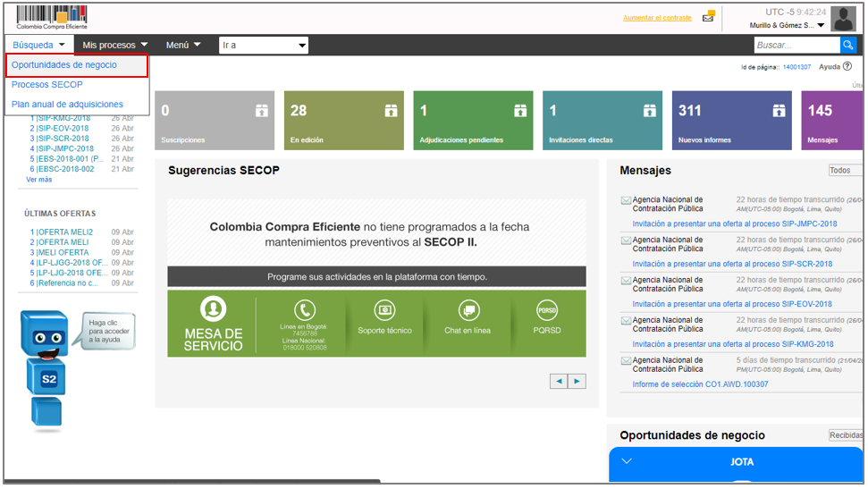Open invitation link for process SIP-KMG-2018
Screen dimensions: 868x489
[x=733, y=344]
